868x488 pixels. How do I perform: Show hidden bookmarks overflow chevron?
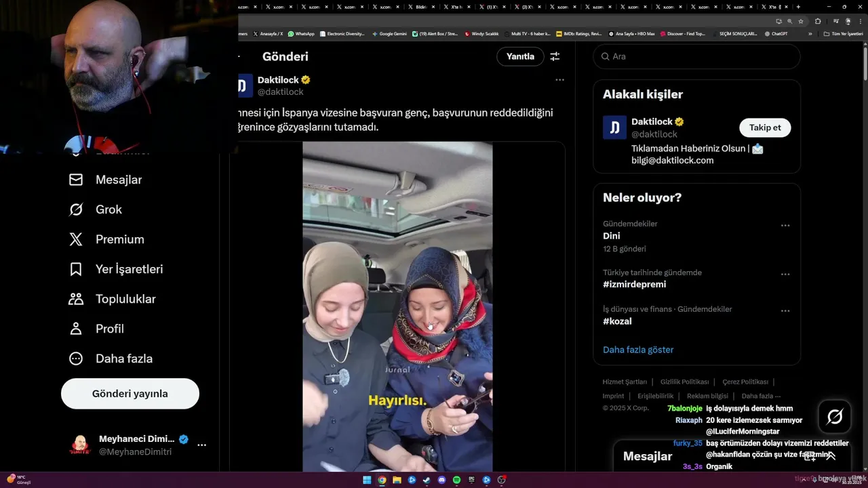click(810, 33)
